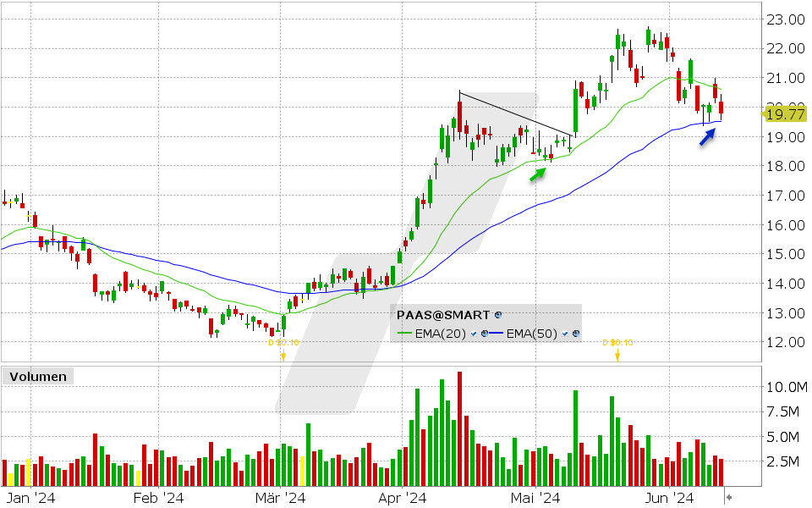
Task: Open settings icon next to PAAS@SMART
Action: pos(498,315)
